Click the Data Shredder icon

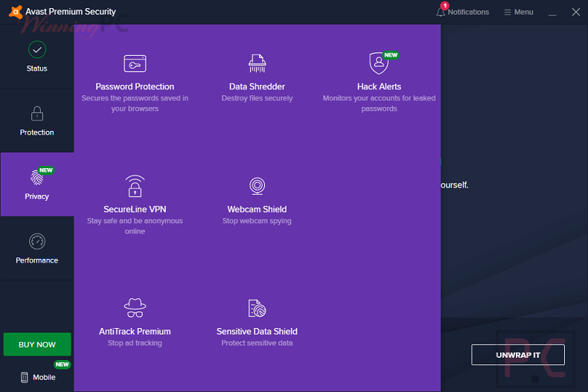coord(258,63)
